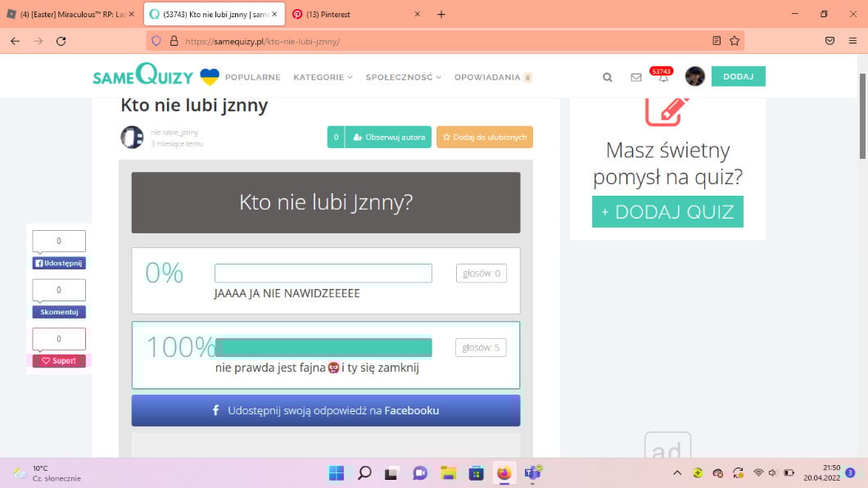Open Firefox application menu hamburger icon
This screenshot has width=868, height=488.
852,40
